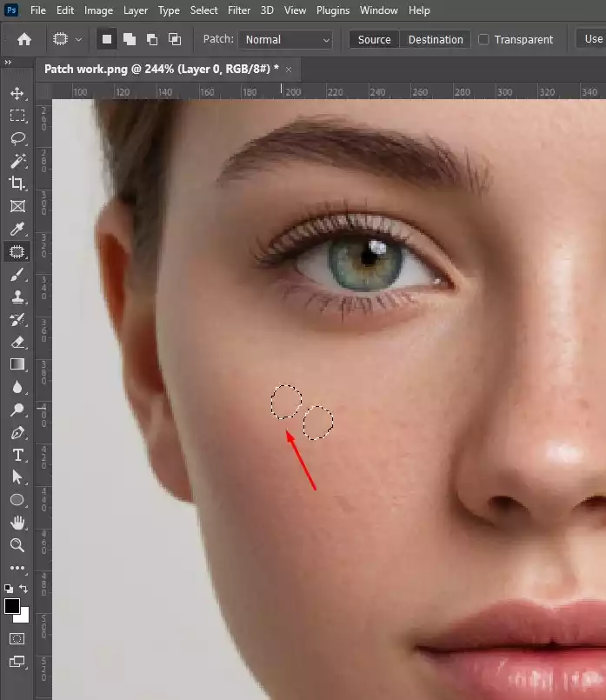Select the Path Selection tool

17,477
